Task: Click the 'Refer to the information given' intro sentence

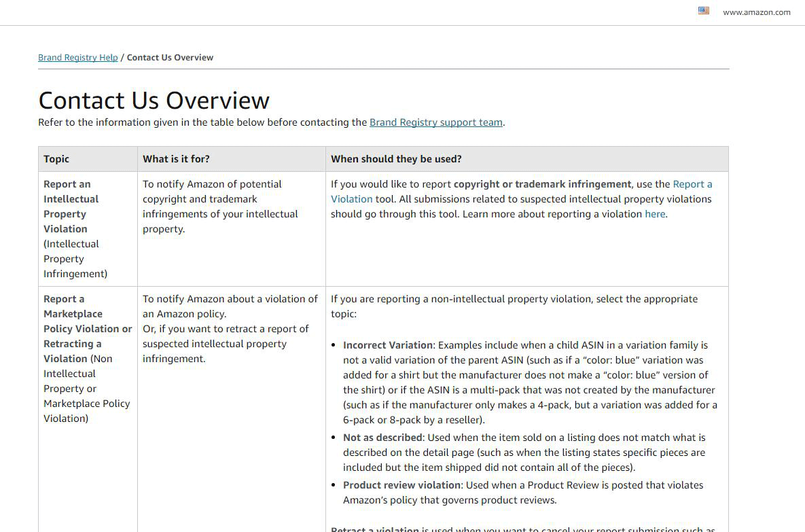Action: click(x=202, y=123)
